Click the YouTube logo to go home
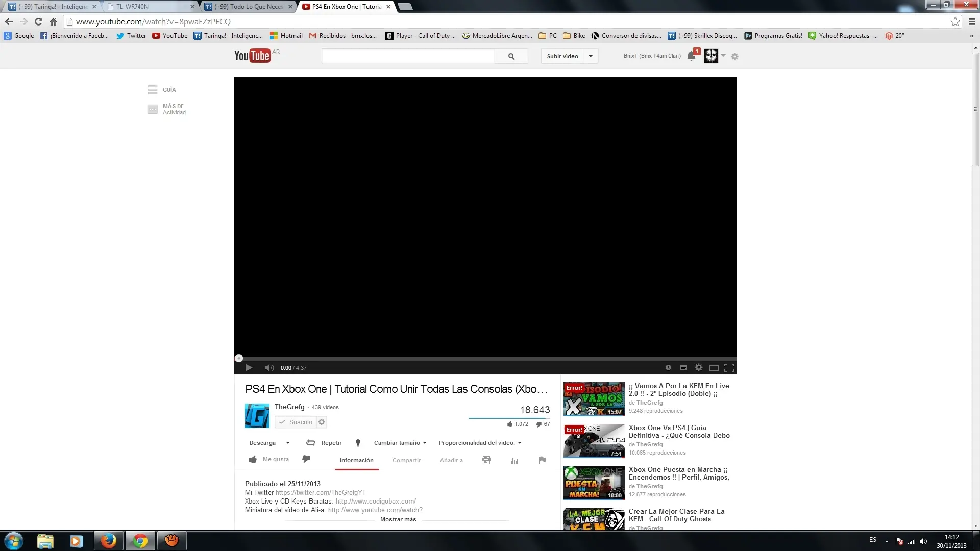Viewport: 980px width, 551px height. click(252, 56)
